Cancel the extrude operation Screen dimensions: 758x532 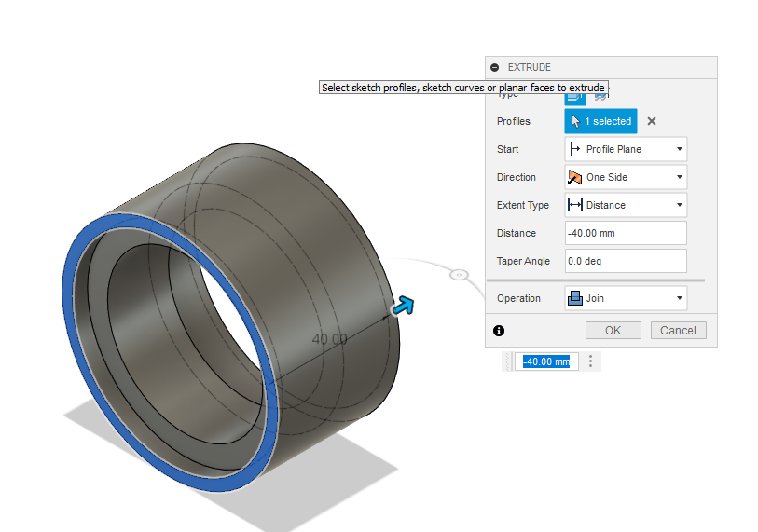[678, 330]
